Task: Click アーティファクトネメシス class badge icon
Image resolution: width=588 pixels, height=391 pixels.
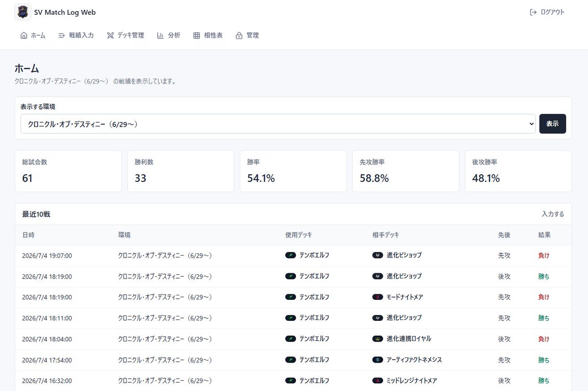Action: (x=377, y=360)
